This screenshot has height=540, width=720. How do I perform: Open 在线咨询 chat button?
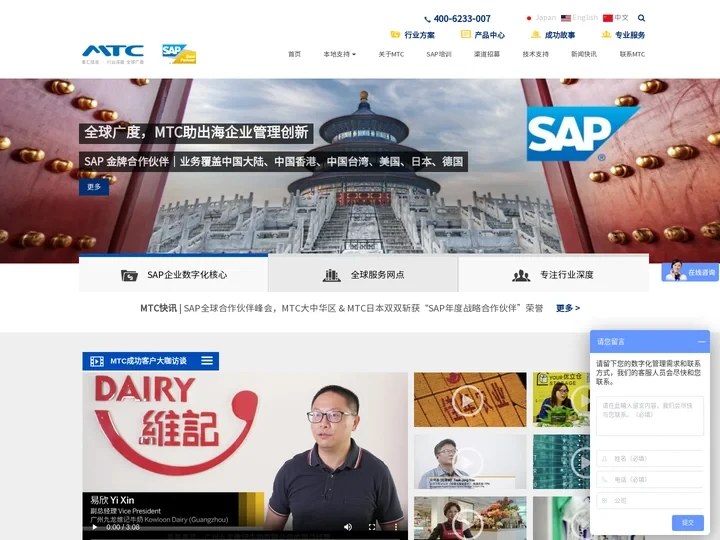[x=690, y=271]
